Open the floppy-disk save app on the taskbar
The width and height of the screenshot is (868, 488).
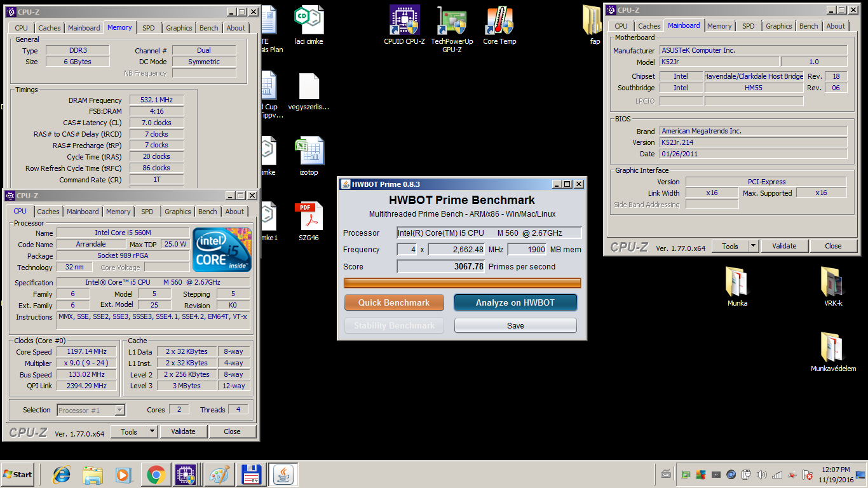251,475
